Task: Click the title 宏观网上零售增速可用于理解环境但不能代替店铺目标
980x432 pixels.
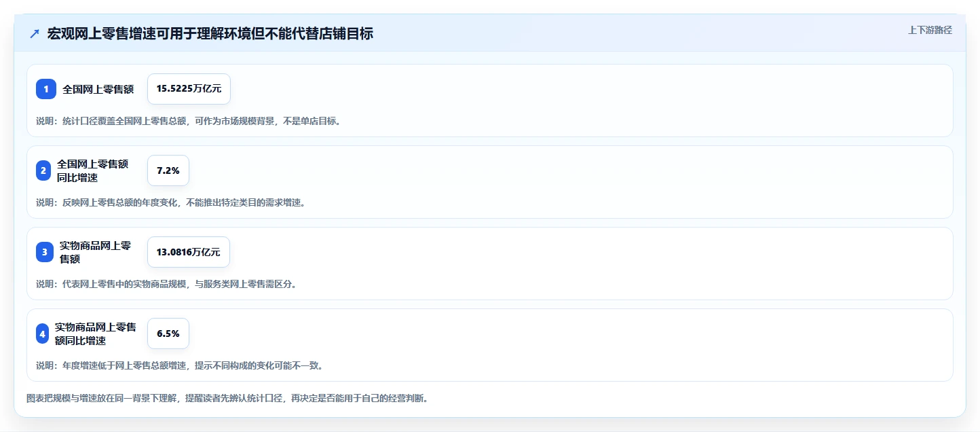Action: pos(210,33)
